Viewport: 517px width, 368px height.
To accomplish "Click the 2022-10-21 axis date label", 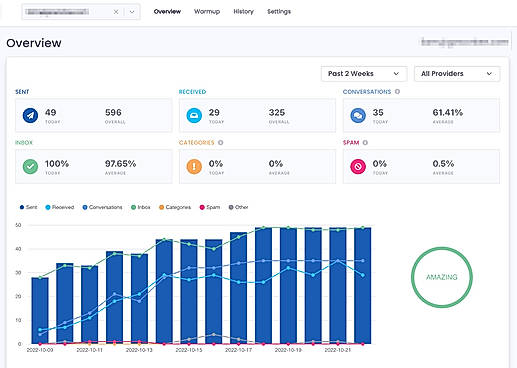I will pos(338,350).
